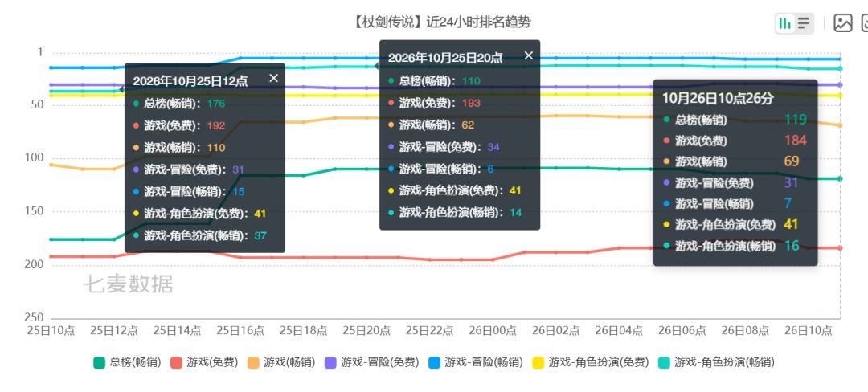Click the 2026年10月25日12点 tooltip header
The image size is (868, 392).
tap(190, 81)
